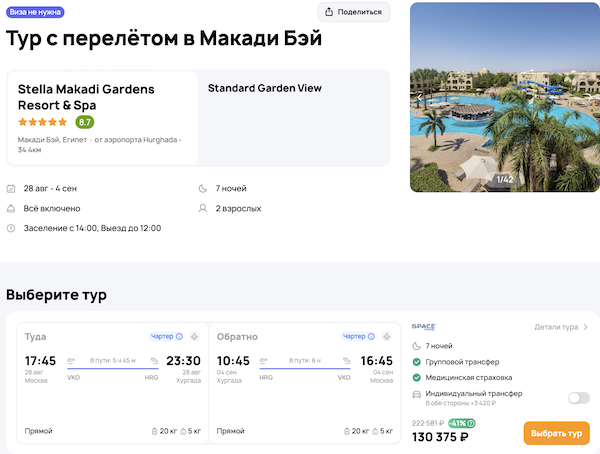The height and width of the screenshot is (454, 600).
Task: Click the Space Travel operator logo
Action: click(x=424, y=327)
